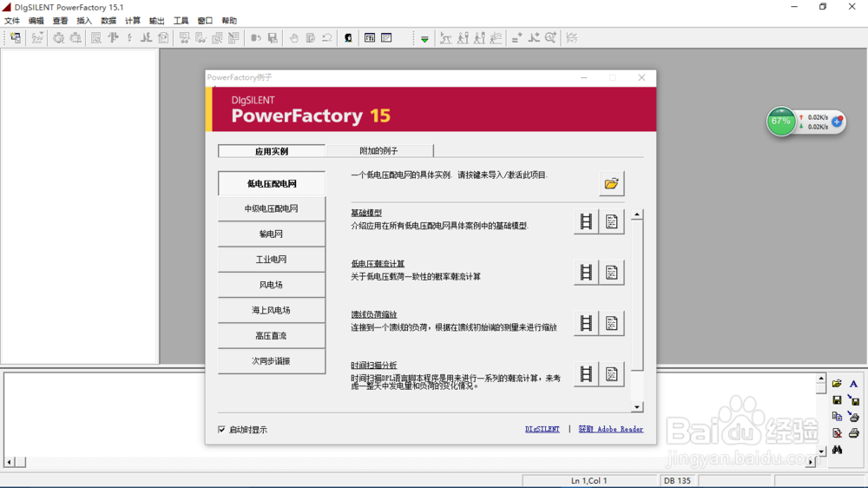868x488 pixels.
Task: Click the first icon on the main toolbar
Action: click(16, 38)
